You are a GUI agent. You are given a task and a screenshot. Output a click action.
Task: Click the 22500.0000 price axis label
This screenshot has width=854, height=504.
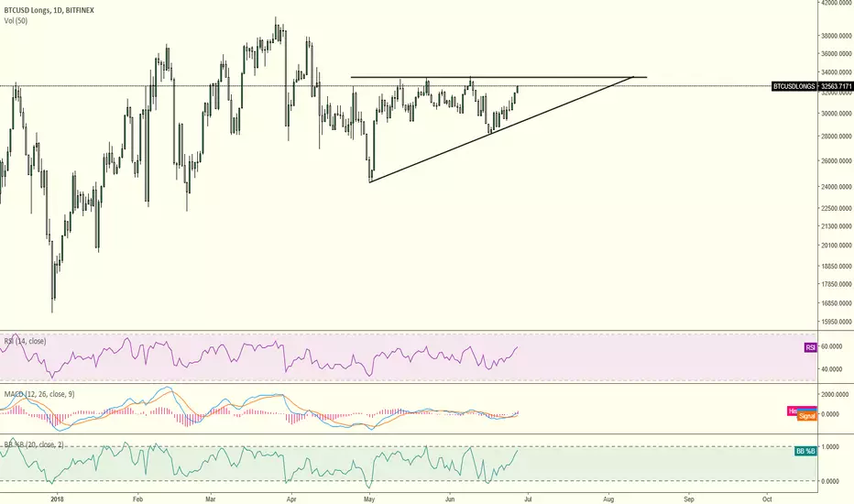837,208
